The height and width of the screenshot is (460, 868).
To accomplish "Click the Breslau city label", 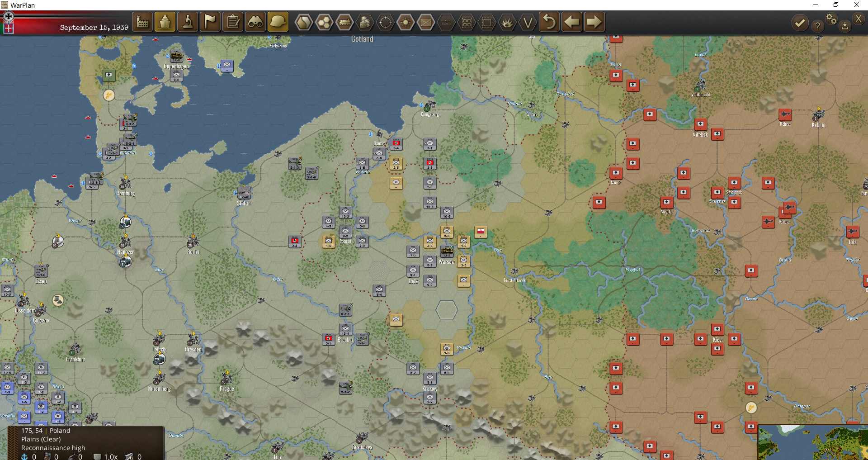I will tap(345, 340).
